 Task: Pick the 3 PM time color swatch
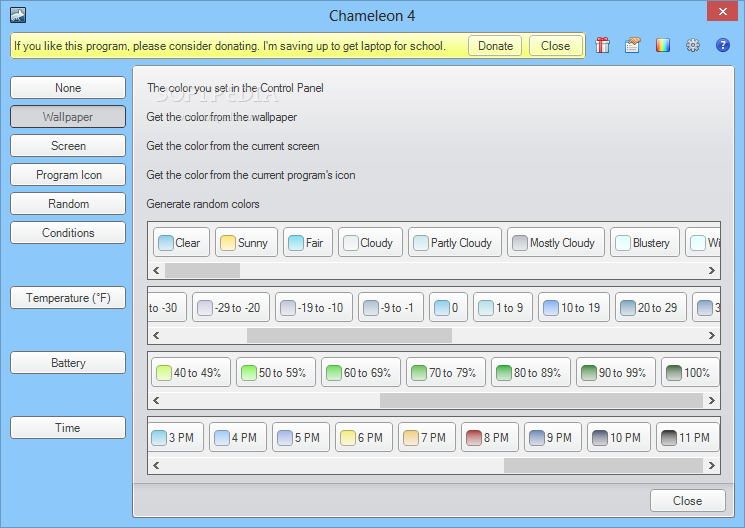pos(176,438)
